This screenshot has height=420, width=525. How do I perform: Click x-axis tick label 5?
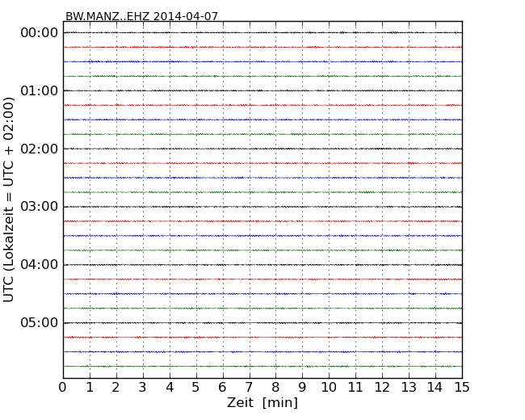(x=196, y=387)
